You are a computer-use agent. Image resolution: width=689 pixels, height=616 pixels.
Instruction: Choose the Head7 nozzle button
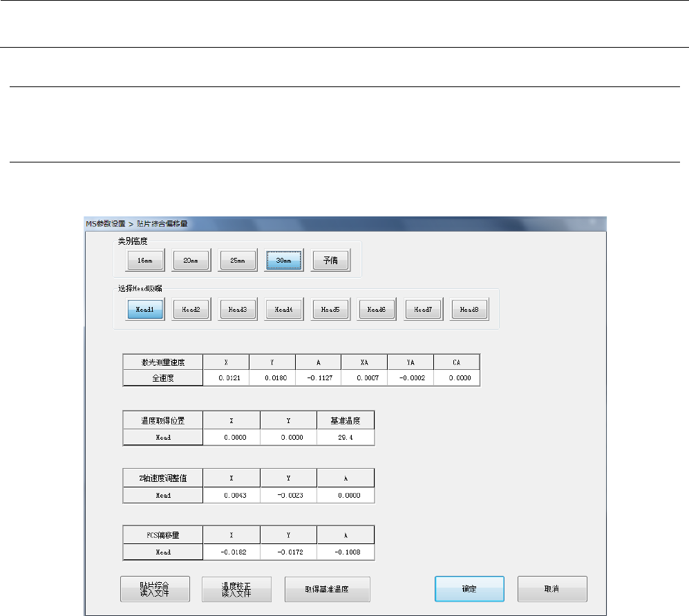(x=423, y=309)
